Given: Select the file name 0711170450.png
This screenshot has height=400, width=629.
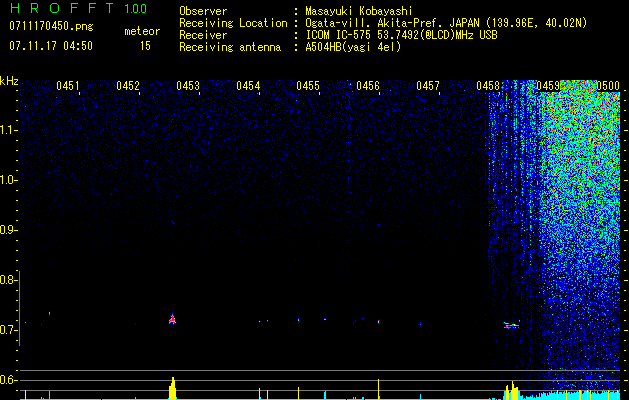Looking at the screenshot, I should (x=51, y=27).
